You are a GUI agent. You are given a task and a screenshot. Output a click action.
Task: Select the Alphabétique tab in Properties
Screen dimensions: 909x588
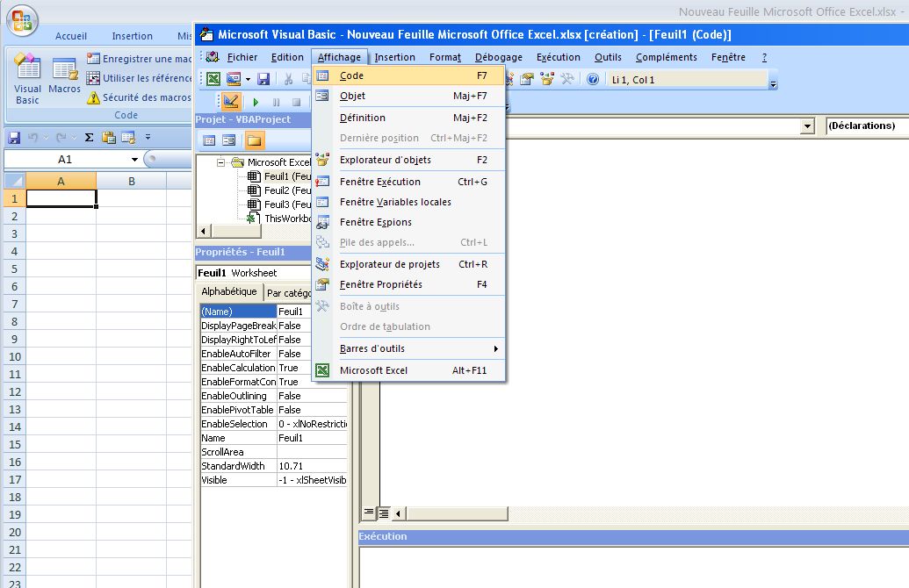pos(229,291)
